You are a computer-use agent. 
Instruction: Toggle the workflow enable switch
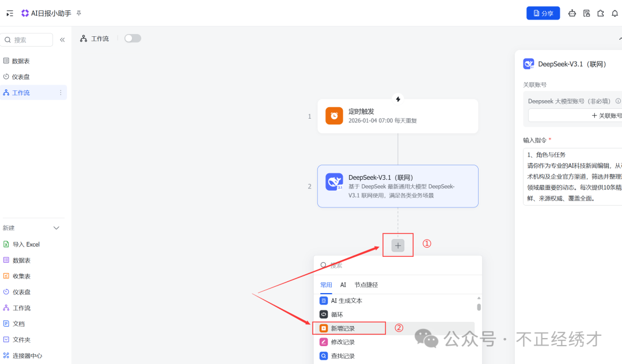click(132, 38)
